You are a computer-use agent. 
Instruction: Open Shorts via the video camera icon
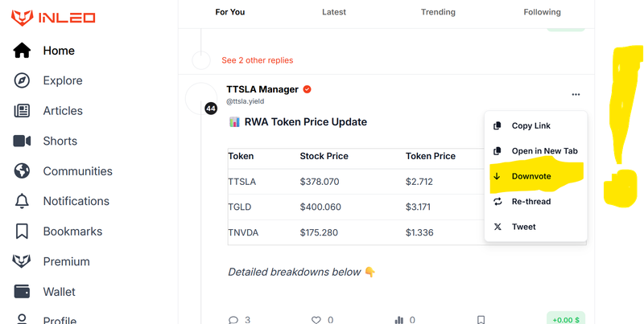coord(22,141)
